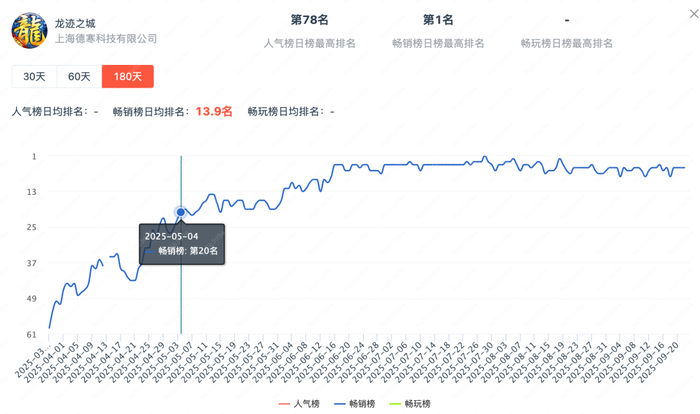Open developer 上海德寒科技有限公司 link
Image resolution: width=700 pixels, height=414 pixels.
tap(105, 39)
